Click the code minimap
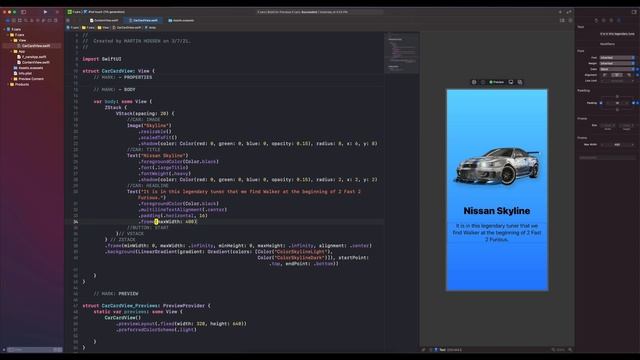The width and height of the screenshot is (640, 360). coord(402,53)
